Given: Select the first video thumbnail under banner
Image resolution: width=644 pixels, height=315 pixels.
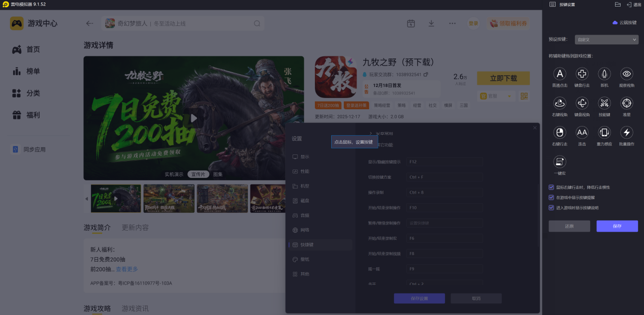Looking at the screenshot, I should (x=116, y=198).
